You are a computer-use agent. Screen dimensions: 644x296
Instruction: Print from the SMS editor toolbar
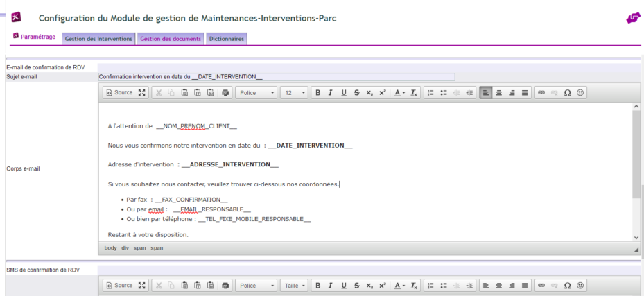[225, 286]
